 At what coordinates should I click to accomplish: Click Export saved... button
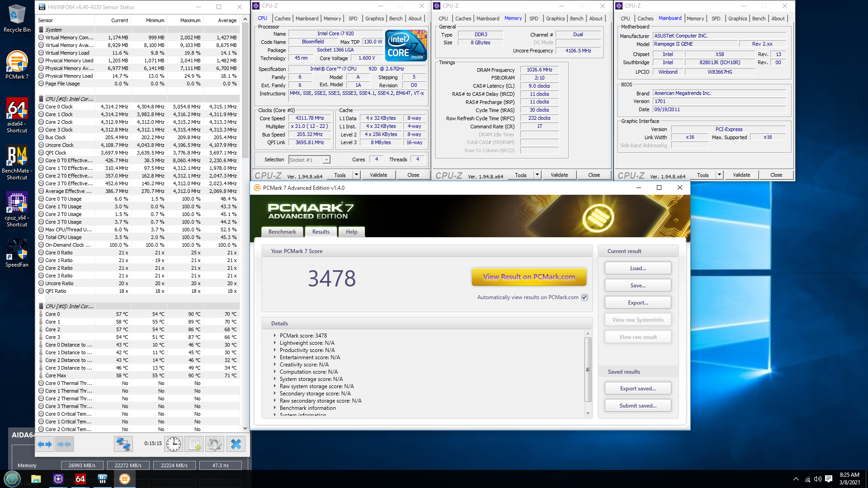638,389
